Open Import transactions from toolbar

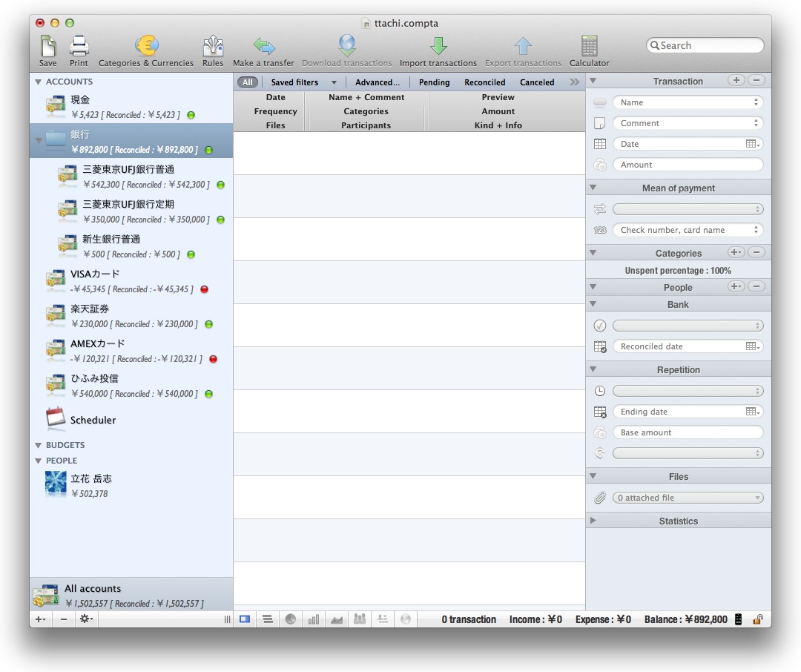pyautogui.click(x=438, y=47)
